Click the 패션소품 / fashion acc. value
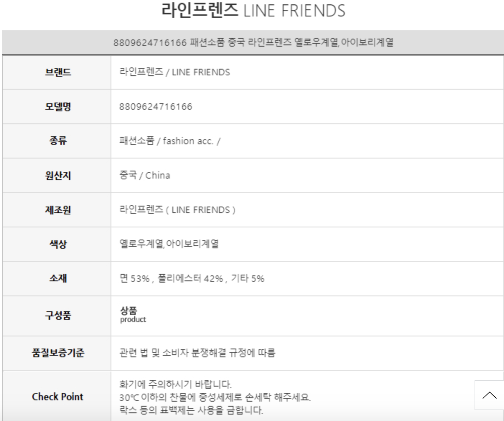504x421 pixels. 170,141
